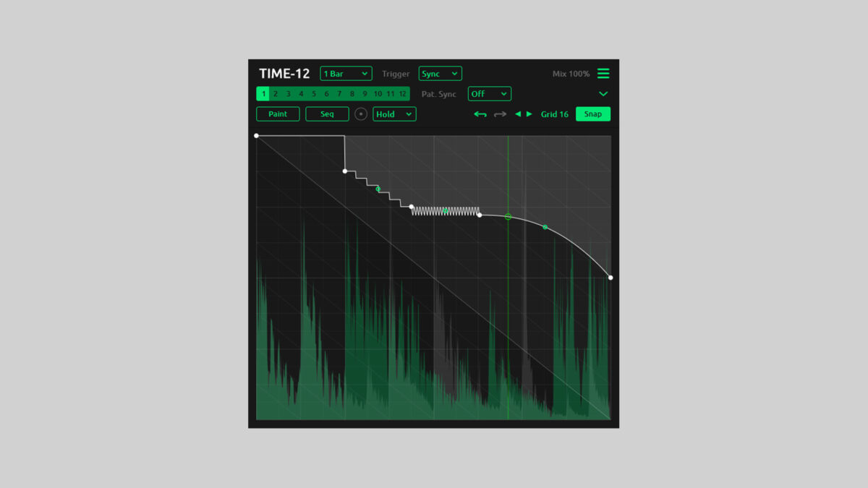The height and width of the screenshot is (488, 868).
Task: Select pattern slot 5
Action: (314, 93)
